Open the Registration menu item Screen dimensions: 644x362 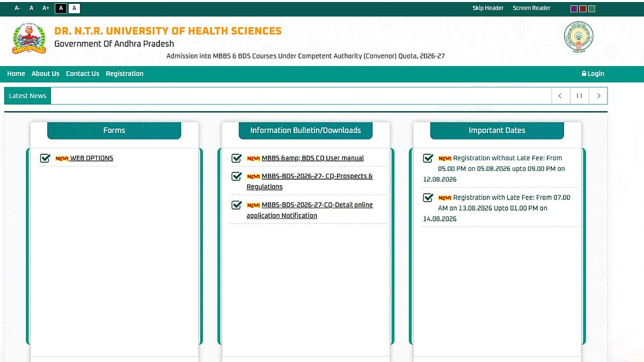coord(125,73)
